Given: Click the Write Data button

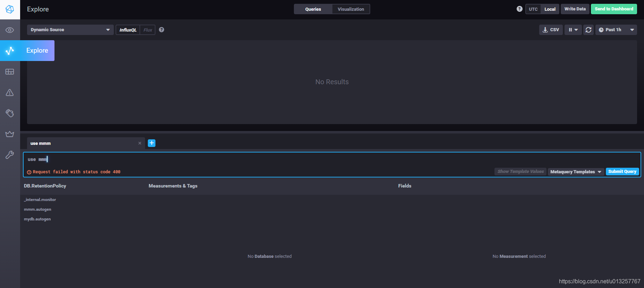Looking at the screenshot, I should (575, 9).
